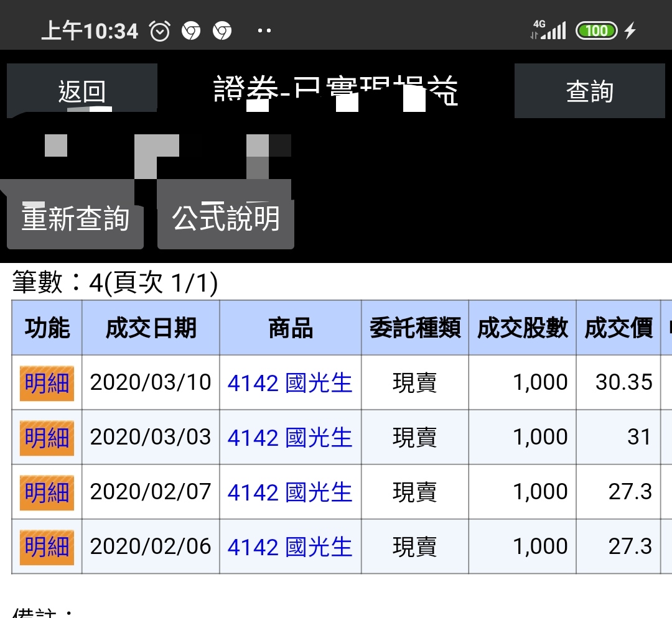Image resolution: width=672 pixels, height=618 pixels.
Task: Tap the 重新查詢 re-query button
Action: (x=75, y=218)
